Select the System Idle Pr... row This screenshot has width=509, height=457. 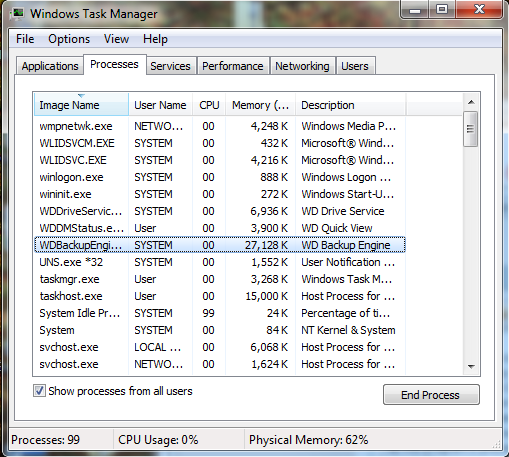pyautogui.click(x=220, y=313)
